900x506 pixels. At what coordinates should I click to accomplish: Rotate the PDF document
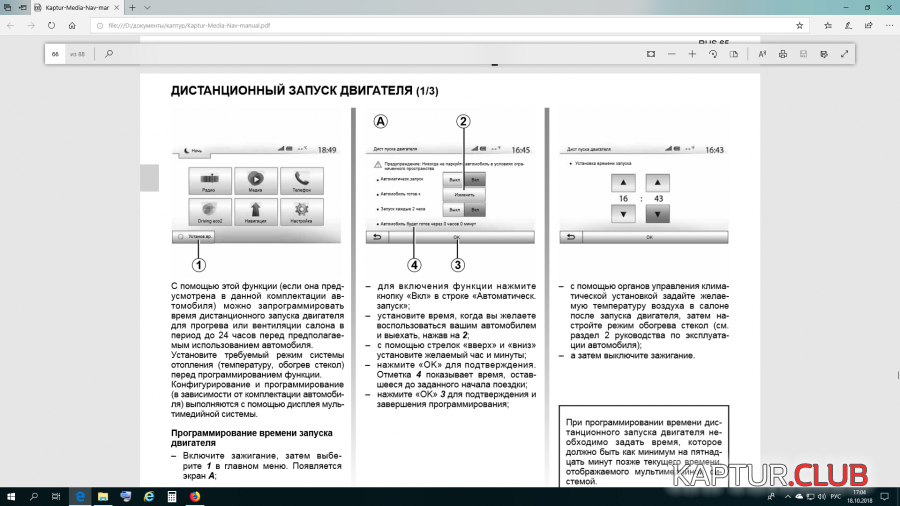[713, 53]
